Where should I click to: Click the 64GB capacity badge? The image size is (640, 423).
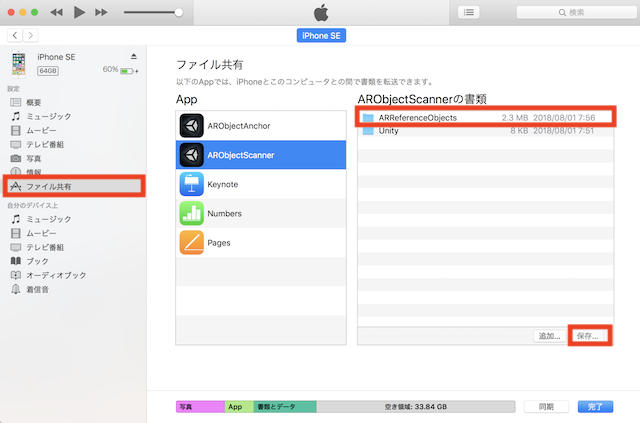[48, 71]
